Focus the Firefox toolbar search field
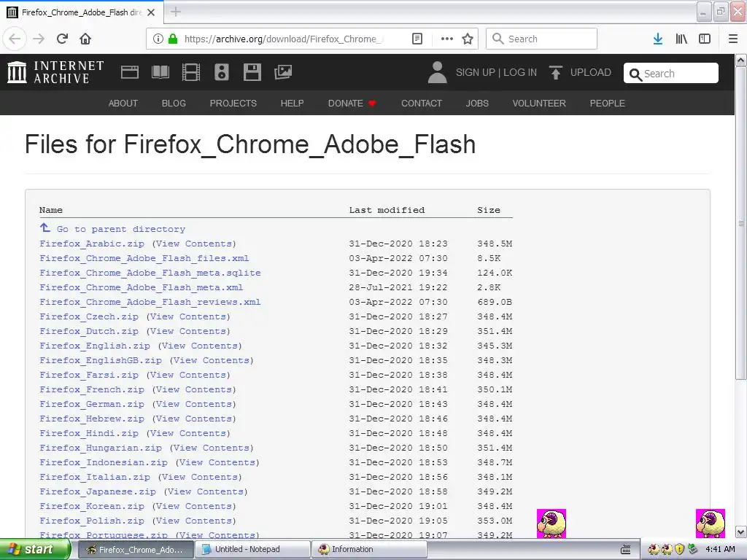 tap(541, 39)
